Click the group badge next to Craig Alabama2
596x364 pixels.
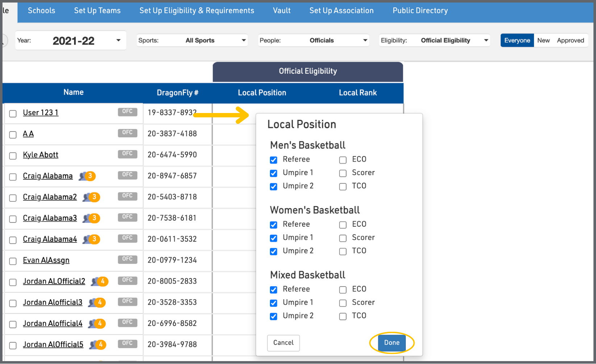pyautogui.click(x=91, y=197)
